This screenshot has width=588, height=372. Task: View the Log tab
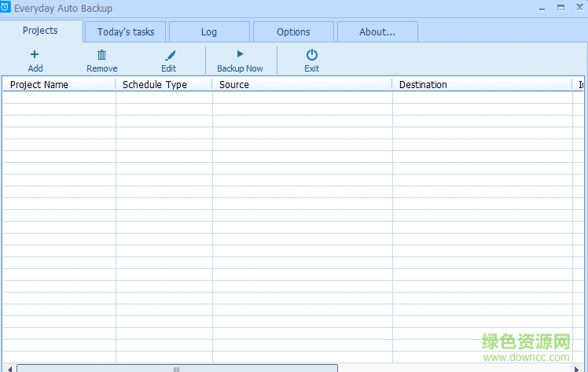(x=209, y=32)
